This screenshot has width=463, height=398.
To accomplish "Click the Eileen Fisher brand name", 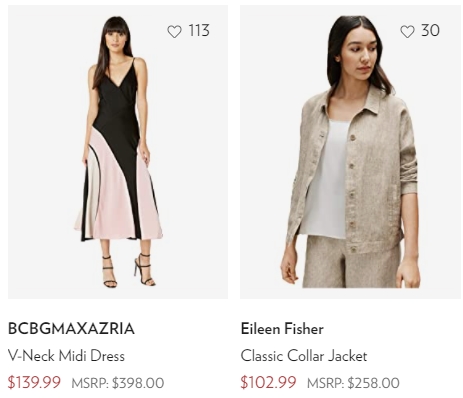I will point(282,329).
